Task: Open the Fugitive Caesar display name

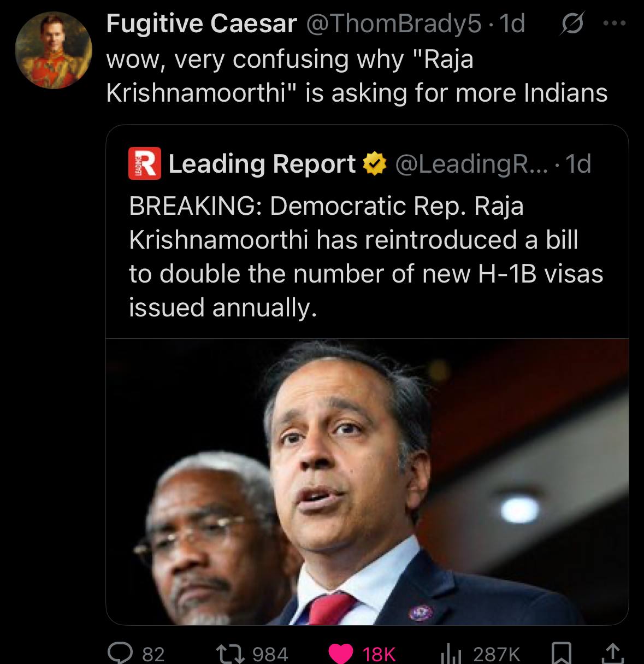Action: pyautogui.click(x=202, y=23)
